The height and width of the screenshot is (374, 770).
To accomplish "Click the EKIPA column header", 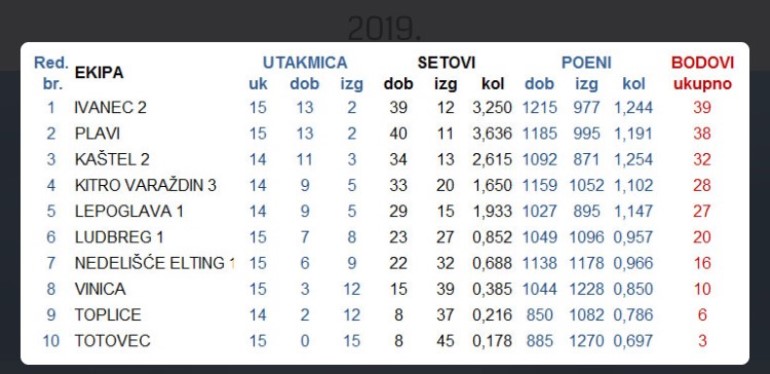I will click(99, 73).
